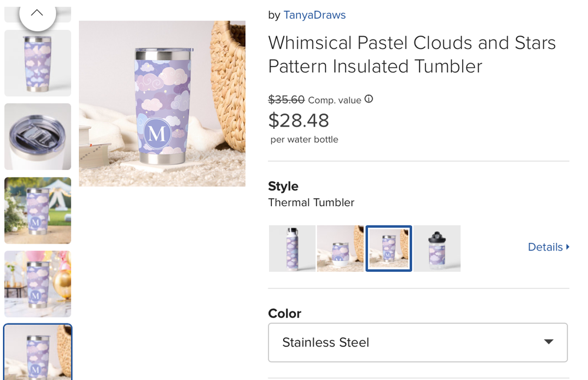
Task: Select the party balloons tumbler thumbnail
Action: (x=38, y=284)
